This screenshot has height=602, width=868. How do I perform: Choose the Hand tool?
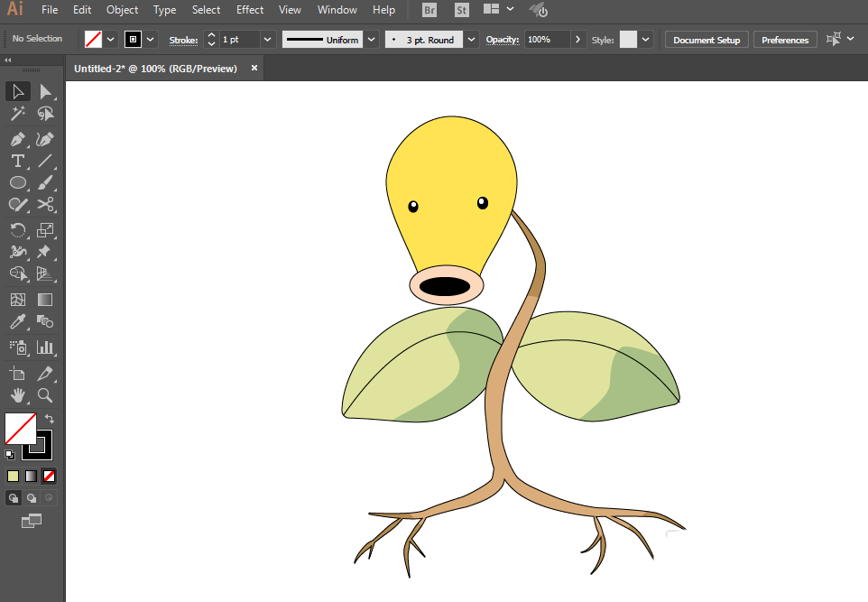tap(17, 394)
